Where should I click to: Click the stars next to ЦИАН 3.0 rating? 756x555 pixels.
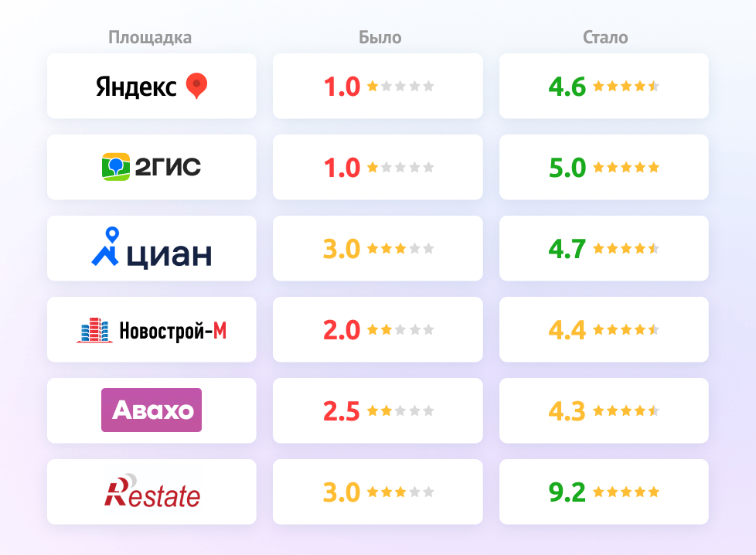(400, 249)
